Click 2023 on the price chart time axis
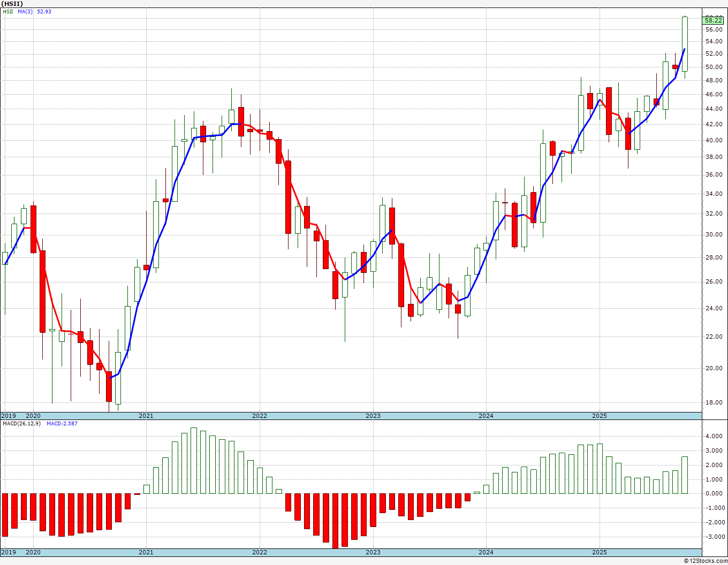The width and height of the screenshot is (728, 565). (373, 416)
